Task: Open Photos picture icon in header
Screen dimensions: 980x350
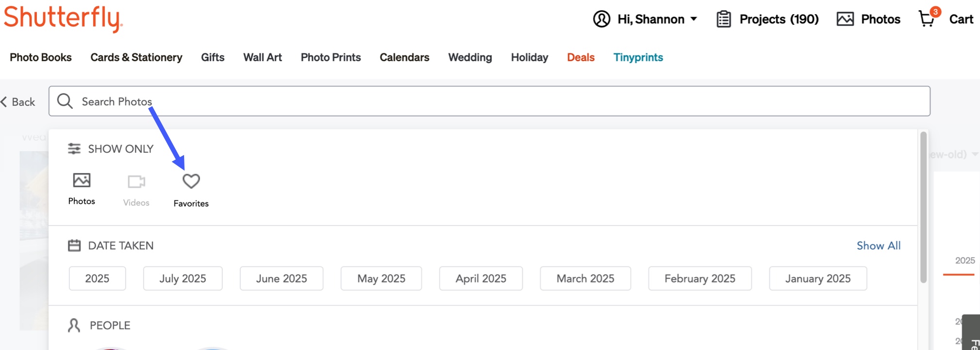Action: point(845,19)
